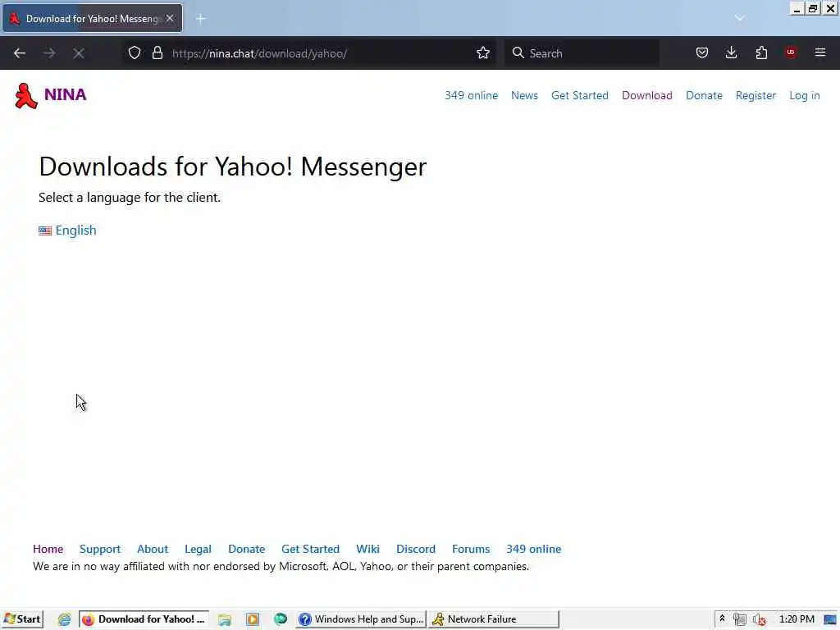Open the footer 349 online link
The height and width of the screenshot is (630, 840).
[x=533, y=549]
